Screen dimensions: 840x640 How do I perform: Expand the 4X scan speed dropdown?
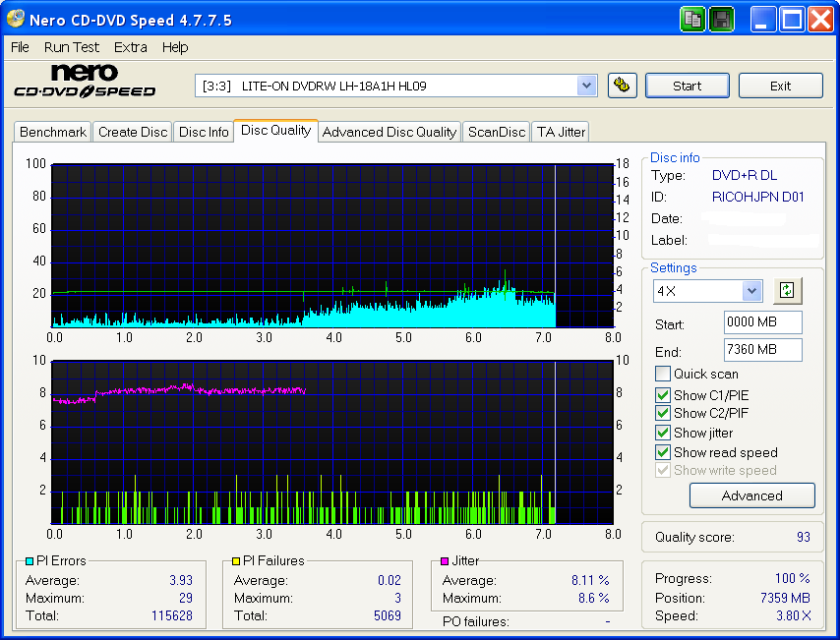(751, 290)
